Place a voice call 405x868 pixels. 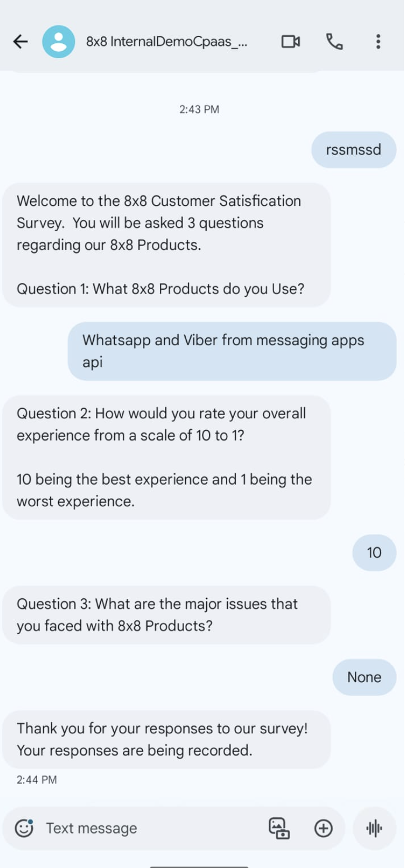[x=334, y=41]
